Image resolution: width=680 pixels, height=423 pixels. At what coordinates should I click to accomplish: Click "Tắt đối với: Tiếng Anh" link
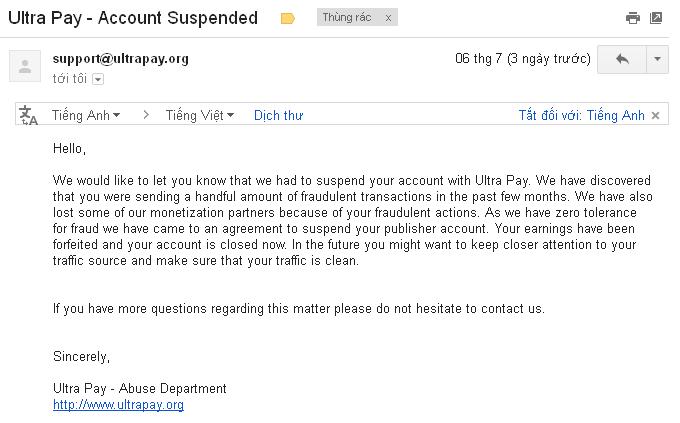click(x=581, y=115)
